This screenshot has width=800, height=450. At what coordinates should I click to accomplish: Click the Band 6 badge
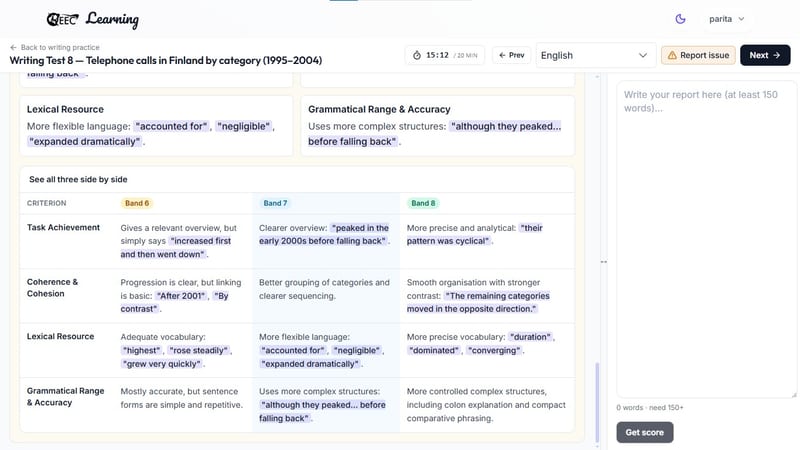[137, 203]
